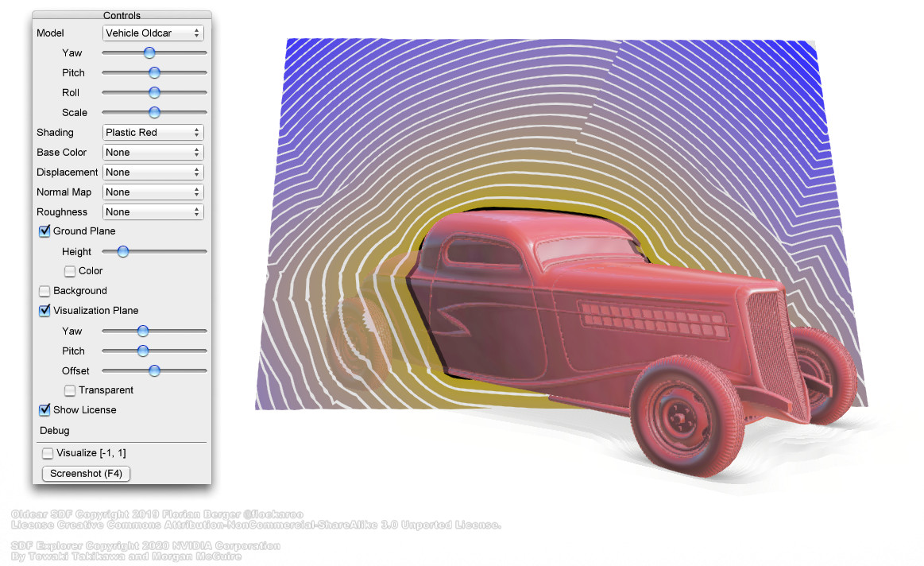
Task: Click the Controls panel title bar
Action: (x=122, y=15)
